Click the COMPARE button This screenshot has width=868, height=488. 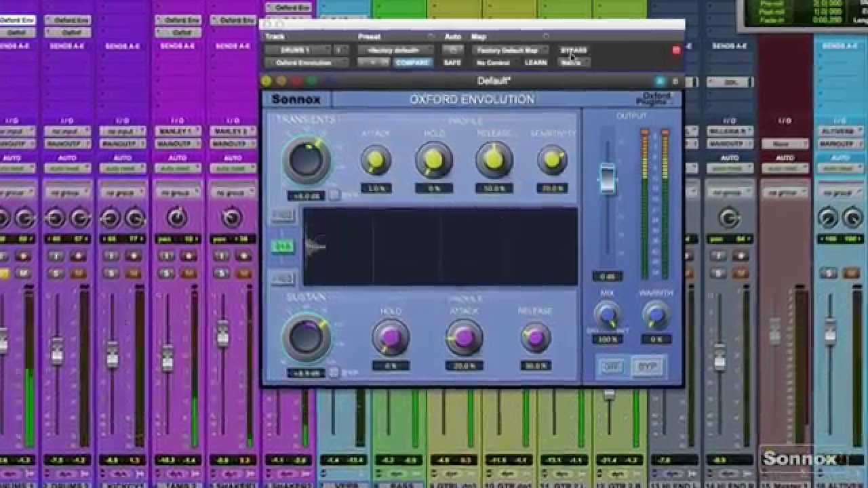412,62
